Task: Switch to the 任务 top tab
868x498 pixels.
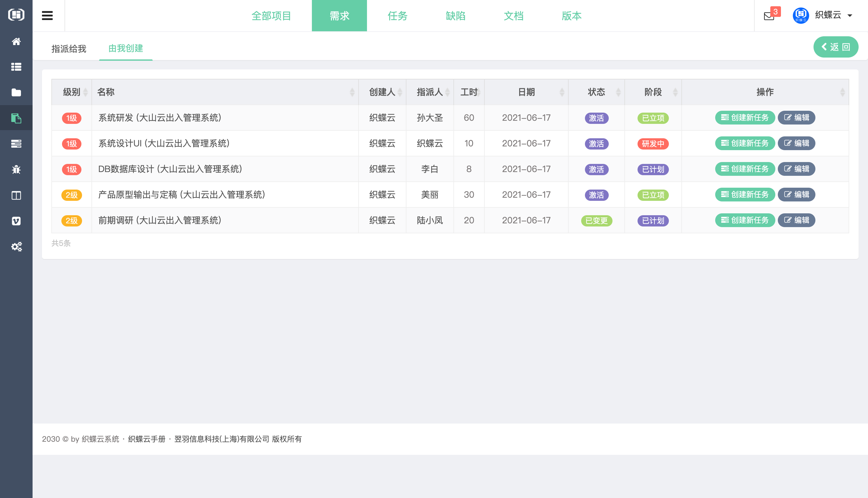Action: (x=397, y=16)
